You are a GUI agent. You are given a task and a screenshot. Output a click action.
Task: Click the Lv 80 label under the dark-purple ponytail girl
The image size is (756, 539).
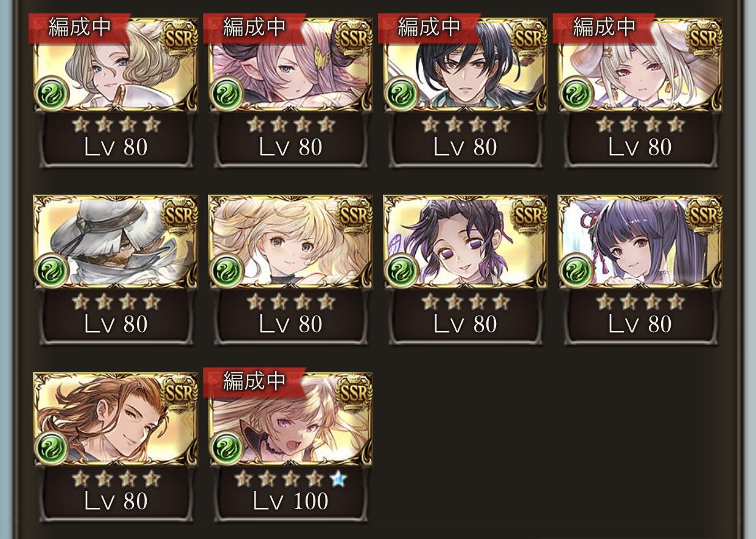point(640,324)
